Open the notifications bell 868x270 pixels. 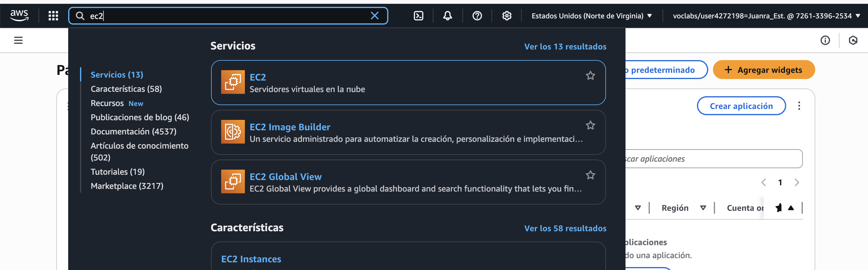point(447,15)
